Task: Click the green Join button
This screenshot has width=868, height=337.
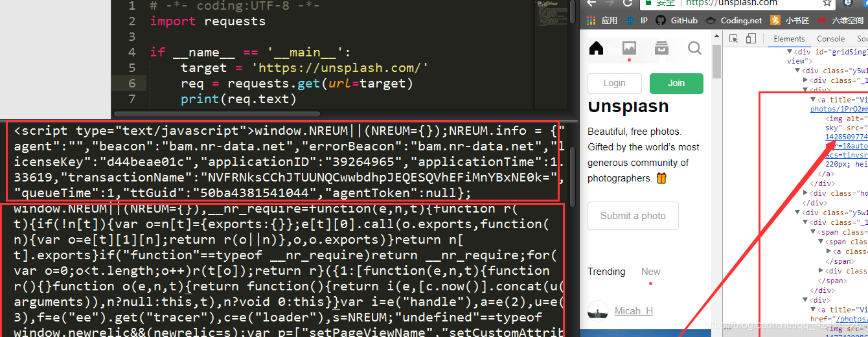Action: [x=676, y=83]
